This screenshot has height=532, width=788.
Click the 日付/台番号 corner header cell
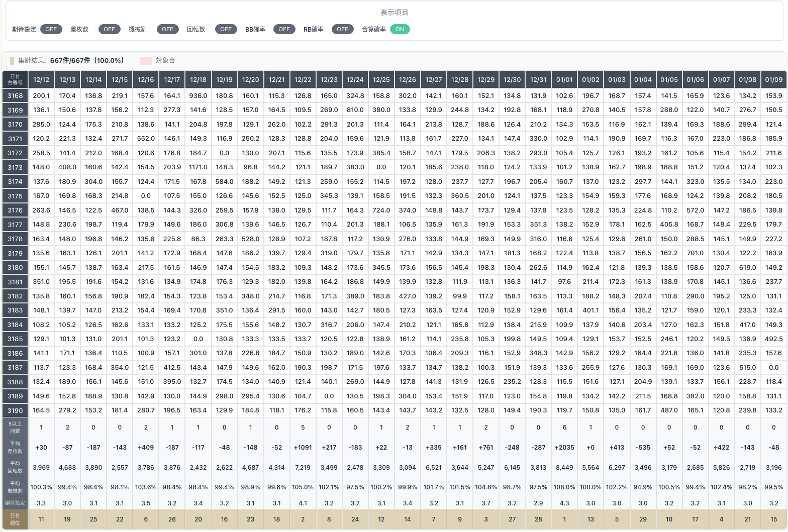(x=15, y=79)
